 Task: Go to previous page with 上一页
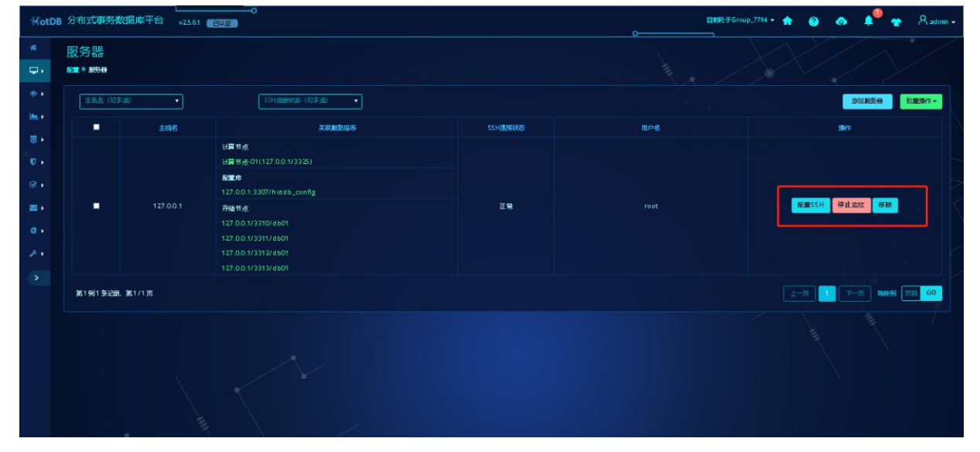[x=800, y=293]
